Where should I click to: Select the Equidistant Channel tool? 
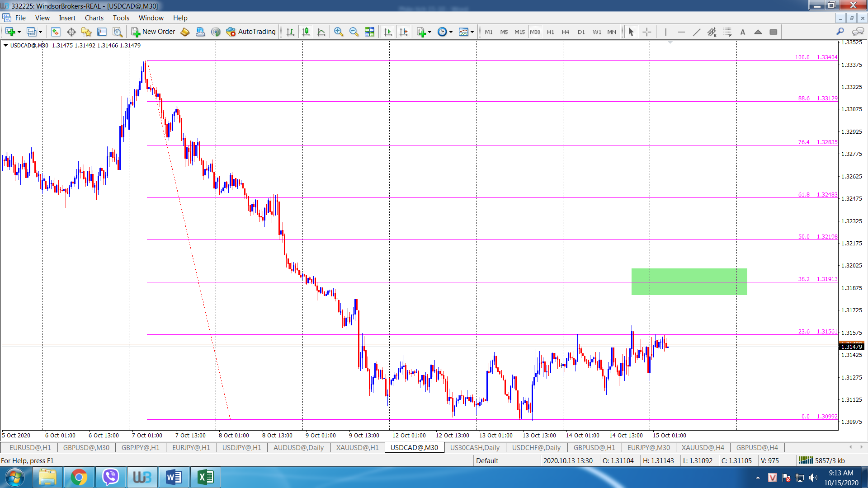pos(712,32)
